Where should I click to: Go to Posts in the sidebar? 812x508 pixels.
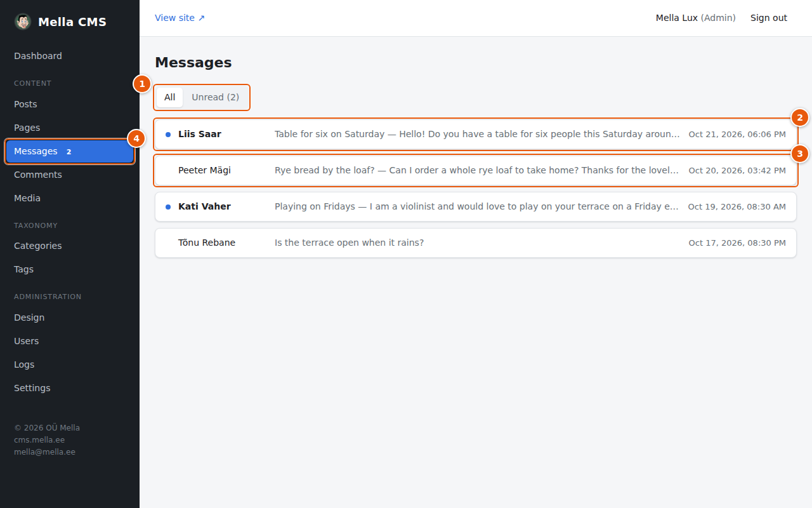[70, 104]
